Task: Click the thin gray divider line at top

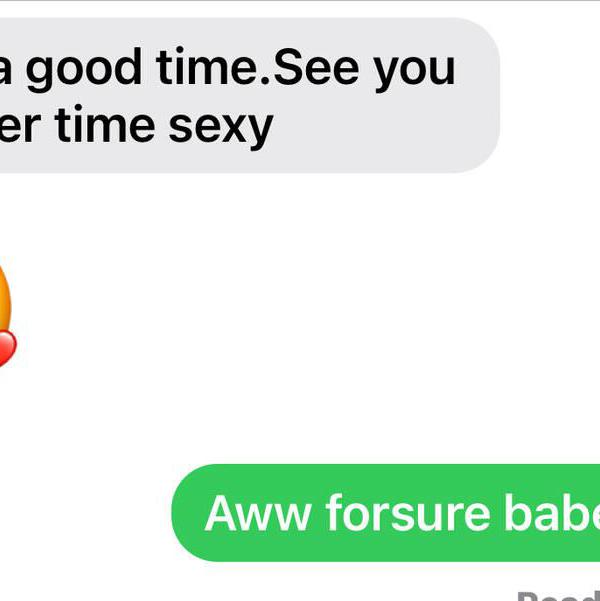Action: (300, 1)
